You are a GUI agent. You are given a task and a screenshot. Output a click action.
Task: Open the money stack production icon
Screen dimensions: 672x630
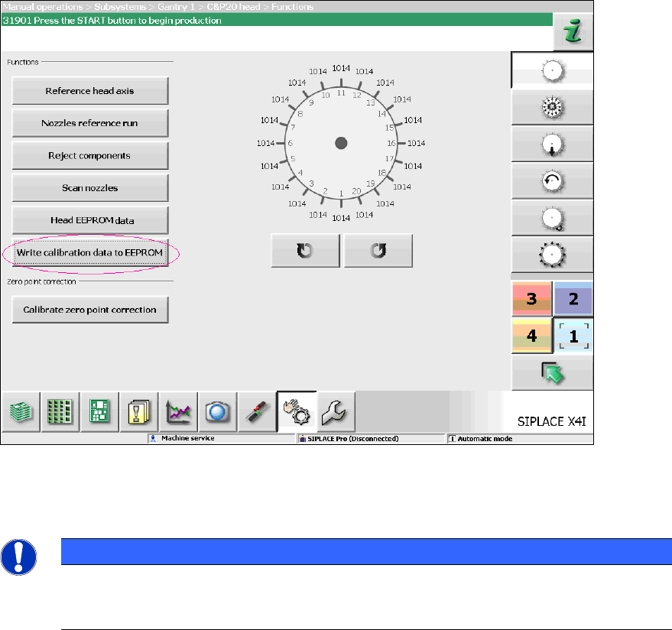click(x=21, y=412)
